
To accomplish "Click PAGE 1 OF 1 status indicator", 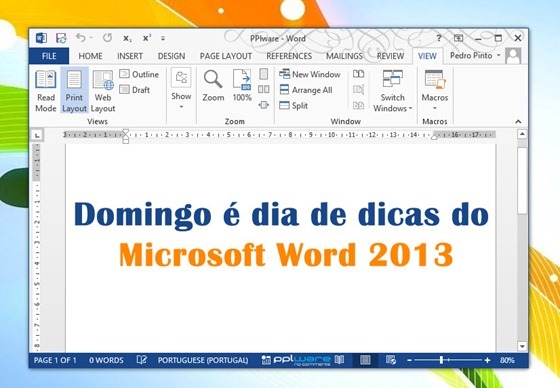I will point(55,360).
